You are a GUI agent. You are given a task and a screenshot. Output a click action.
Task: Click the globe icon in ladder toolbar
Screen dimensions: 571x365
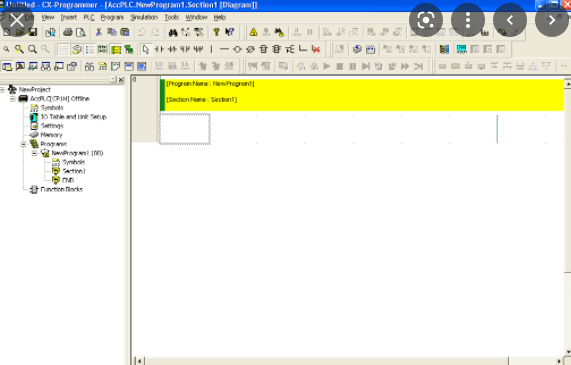357,49
